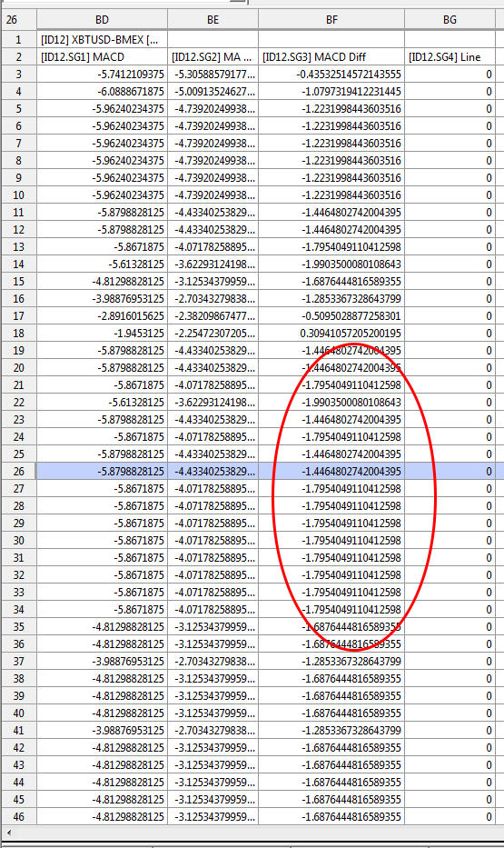Click cell '[ID12] XBTUSD-BMEX [...' in row 1
Screen dimensions: 504x848
point(102,39)
